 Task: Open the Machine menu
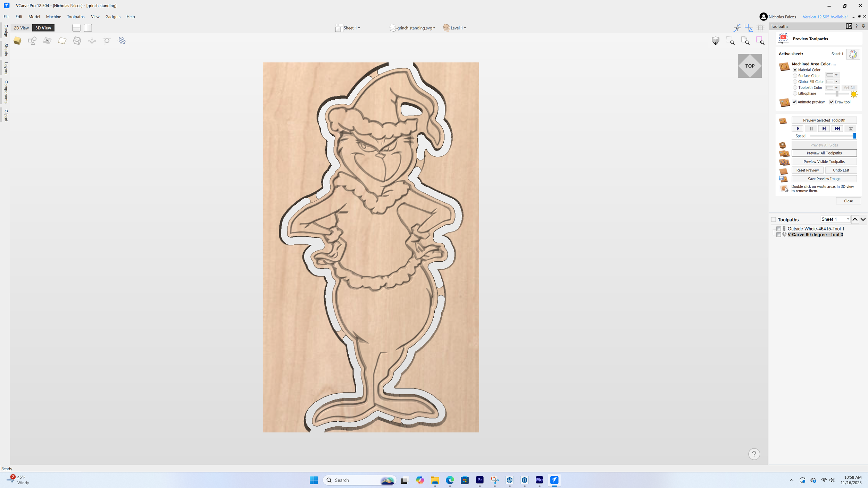pyautogui.click(x=53, y=17)
